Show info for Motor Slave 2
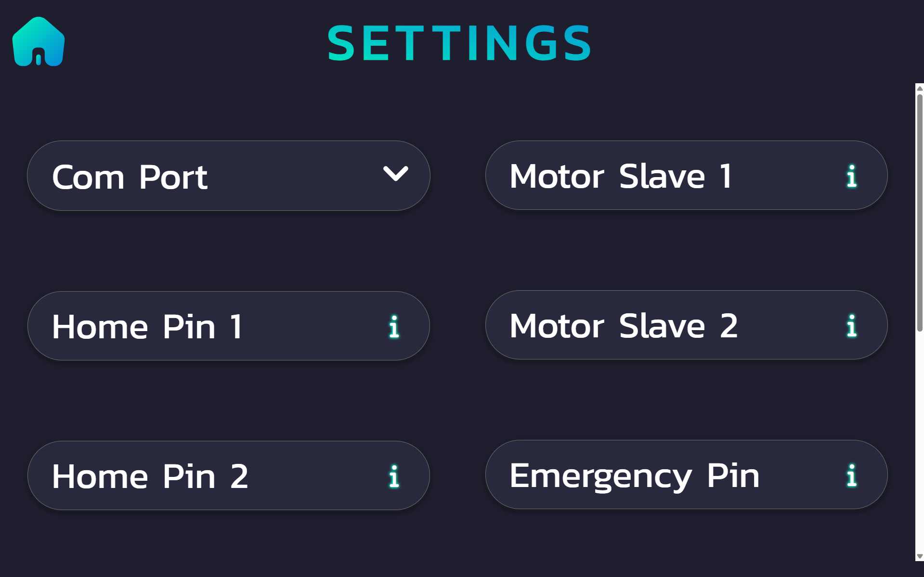Image resolution: width=924 pixels, height=577 pixels. click(851, 326)
